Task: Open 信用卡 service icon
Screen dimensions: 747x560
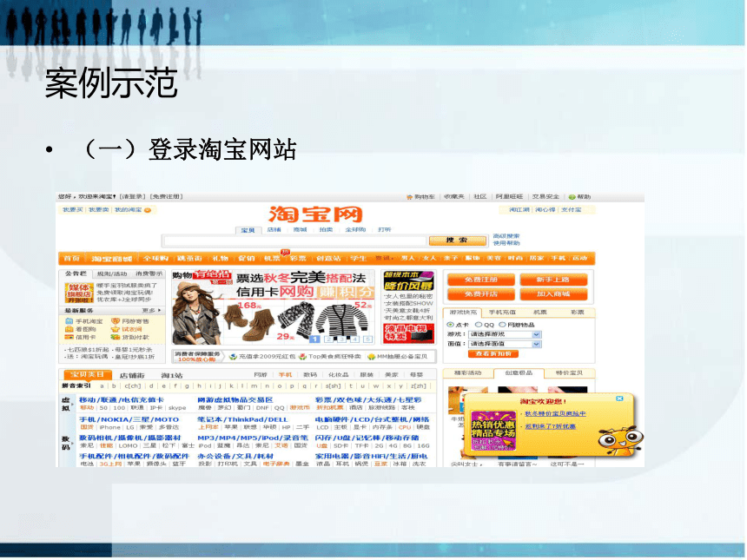Action: point(69,338)
